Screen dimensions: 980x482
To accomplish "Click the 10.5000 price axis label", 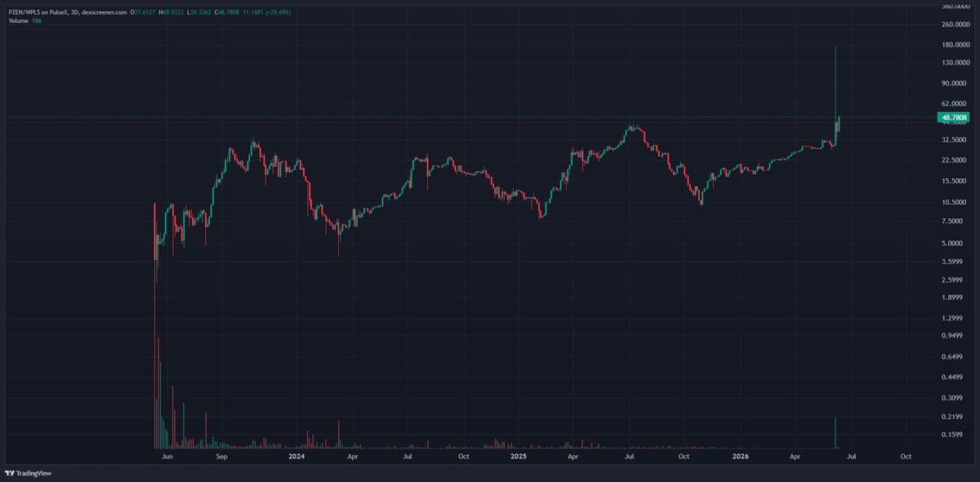I will pyautogui.click(x=955, y=202).
